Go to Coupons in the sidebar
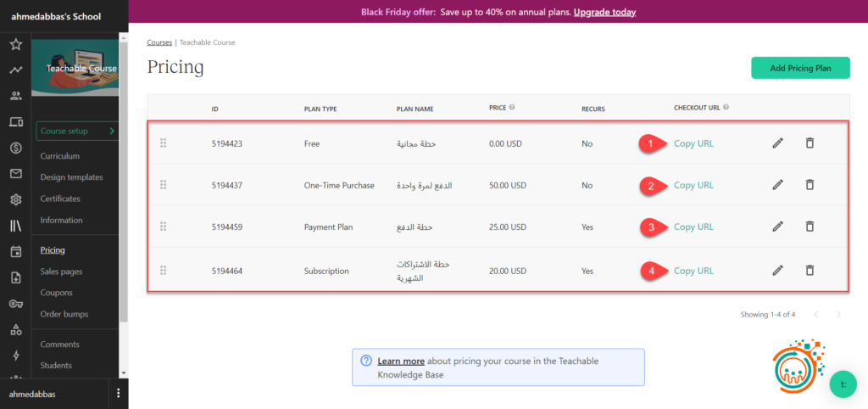 point(57,293)
